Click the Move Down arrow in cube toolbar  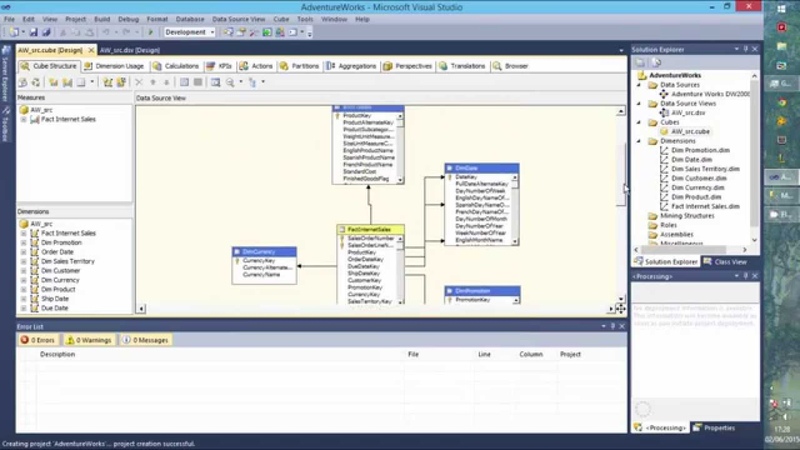click(166, 82)
